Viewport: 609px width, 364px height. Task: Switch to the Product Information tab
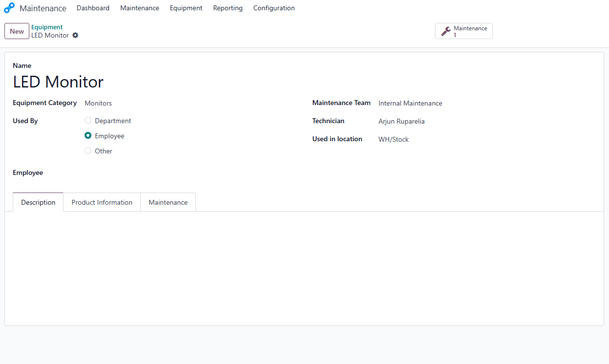point(102,202)
